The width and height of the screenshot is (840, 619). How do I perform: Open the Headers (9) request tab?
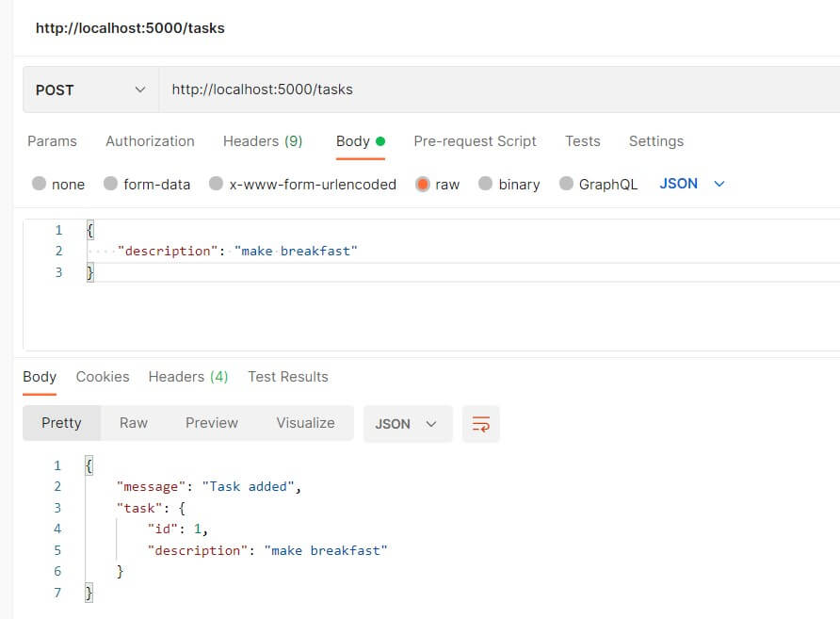coord(263,141)
